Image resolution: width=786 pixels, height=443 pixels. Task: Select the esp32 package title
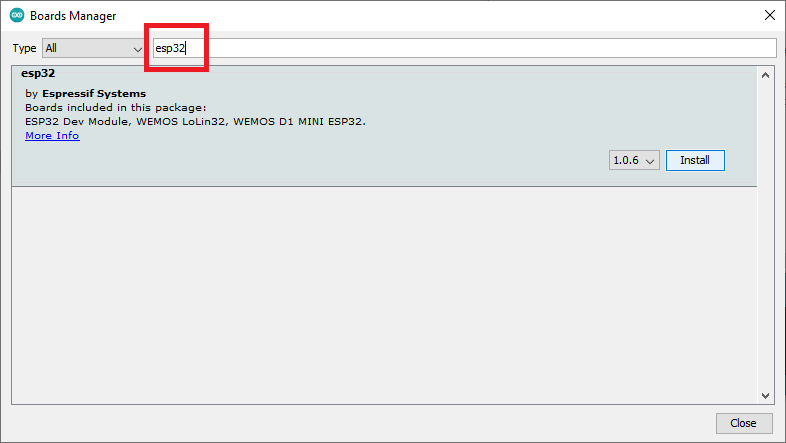tap(38, 73)
